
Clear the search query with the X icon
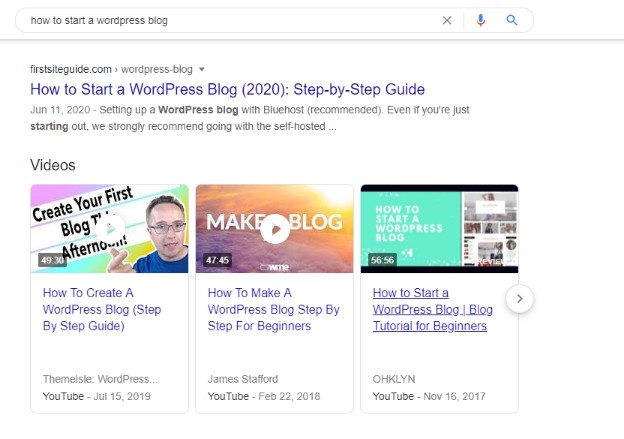pyautogui.click(x=447, y=20)
